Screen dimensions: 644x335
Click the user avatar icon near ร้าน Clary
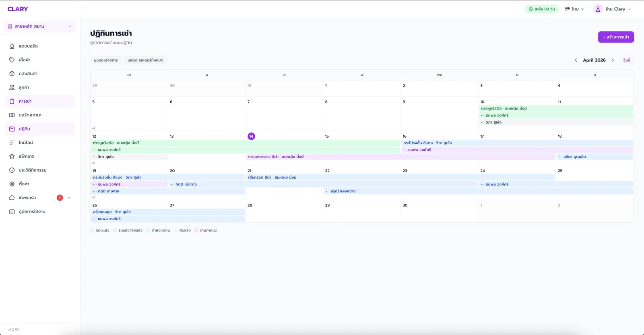coord(598,9)
